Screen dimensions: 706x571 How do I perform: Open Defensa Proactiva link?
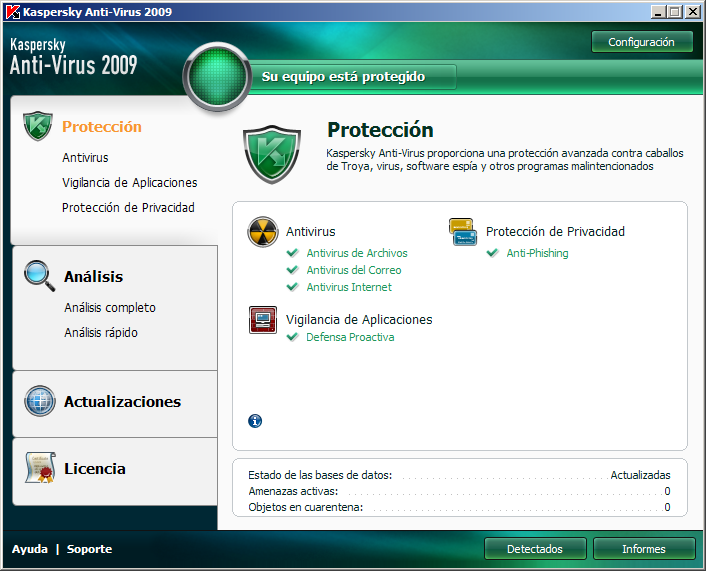point(350,337)
